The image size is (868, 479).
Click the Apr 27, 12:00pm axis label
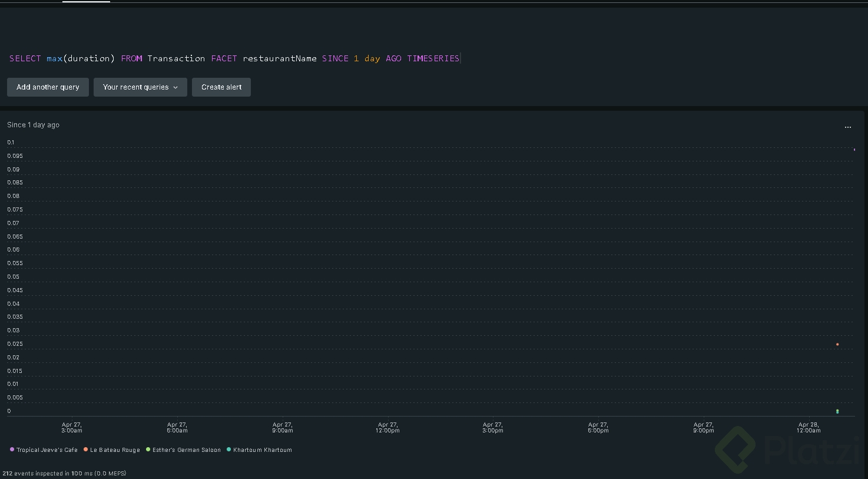(x=387, y=427)
